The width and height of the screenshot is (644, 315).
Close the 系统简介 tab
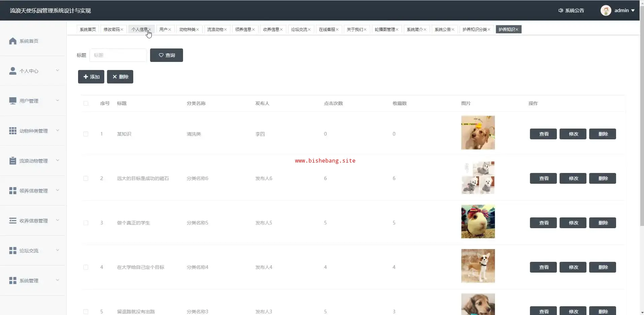pyautogui.click(x=425, y=30)
